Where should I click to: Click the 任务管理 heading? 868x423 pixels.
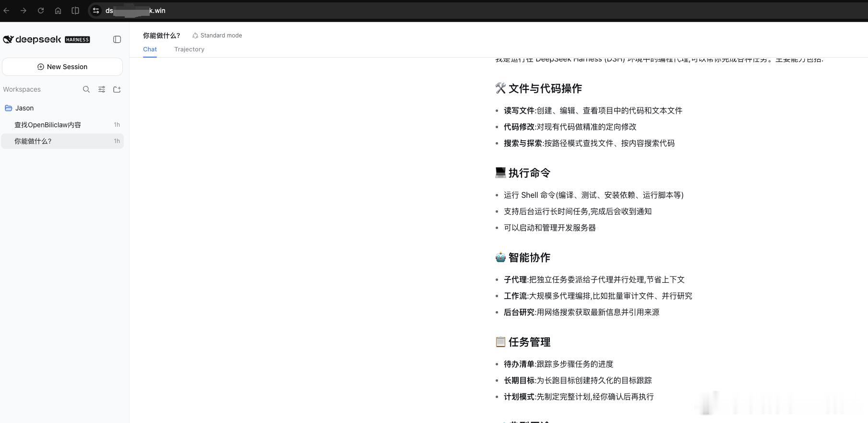(x=529, y=342)
